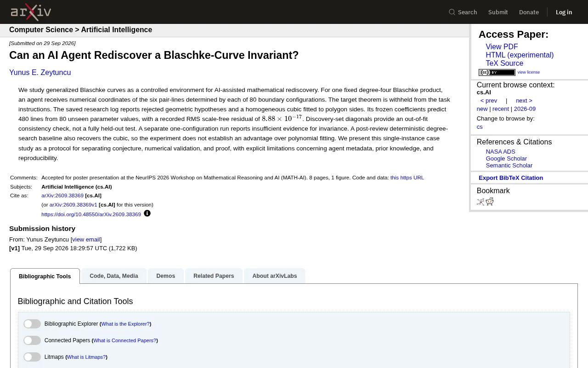The width and height of the screenshot is (588, 368).
Task: Click Export BibTeX Citation
Action: point(511,178)
